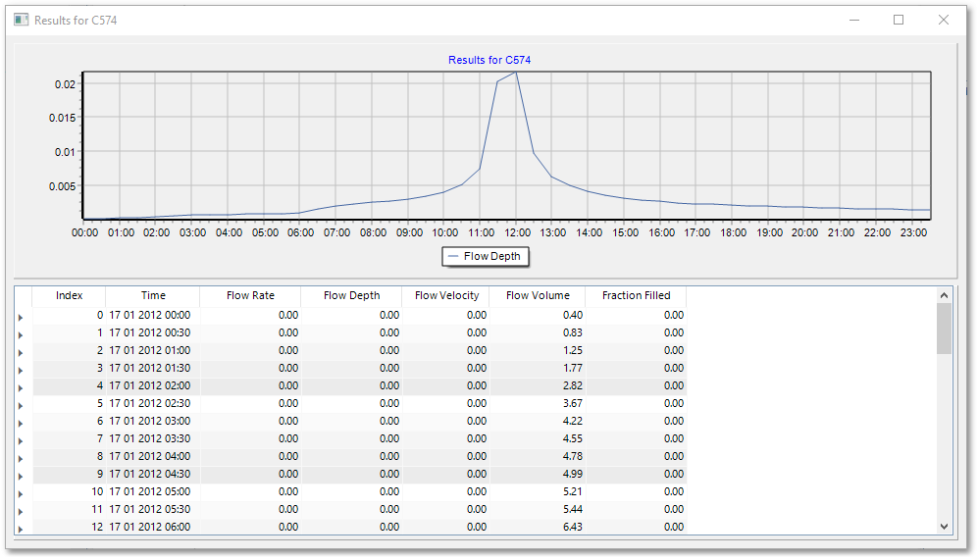
Task: Select the row arrow for index 6
Action: coord(21,424)
